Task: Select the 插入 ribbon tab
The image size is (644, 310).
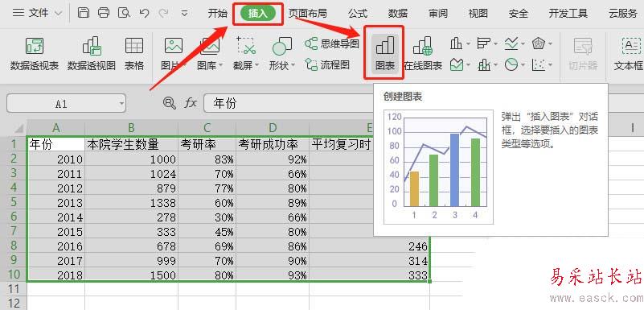Action: 258,14
